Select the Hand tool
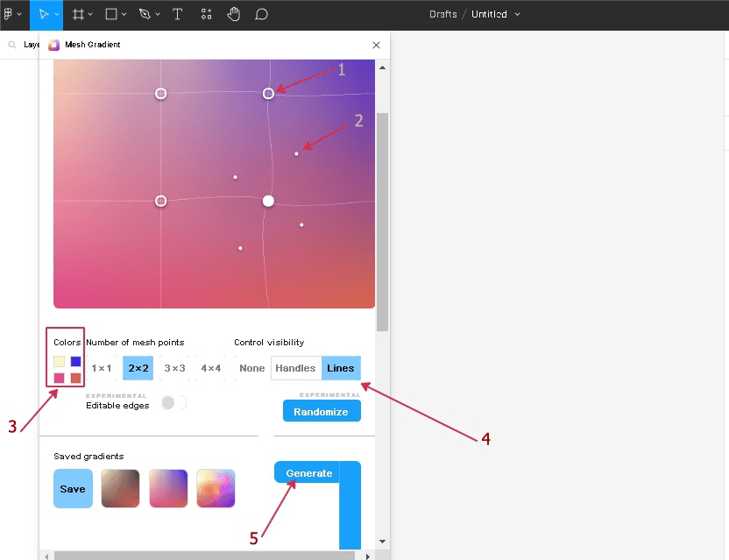The width and height of the screenshot is (729, 560). tap(234, 14)
